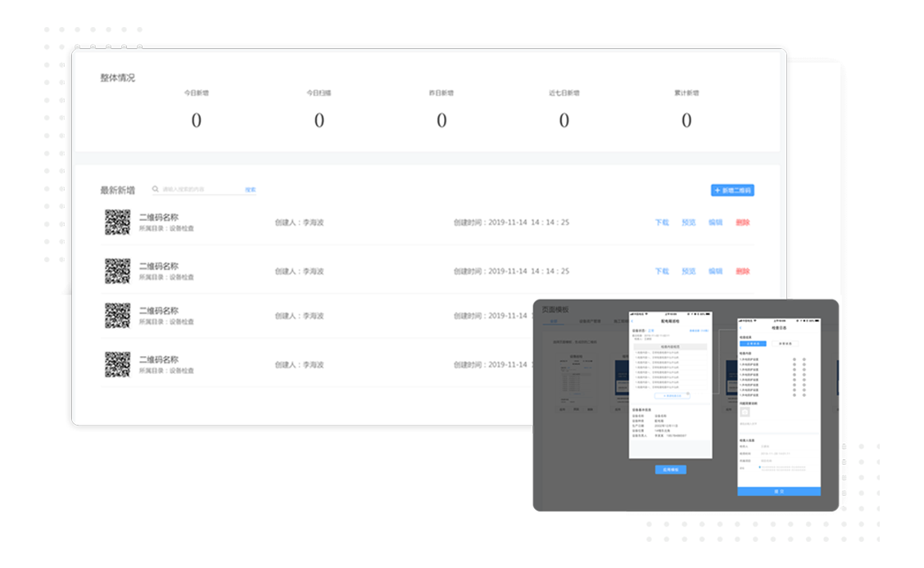This screenshot has height=568, width=924.
Task: Click 编辑 in the first QR code row
Action: click(715, 223)
